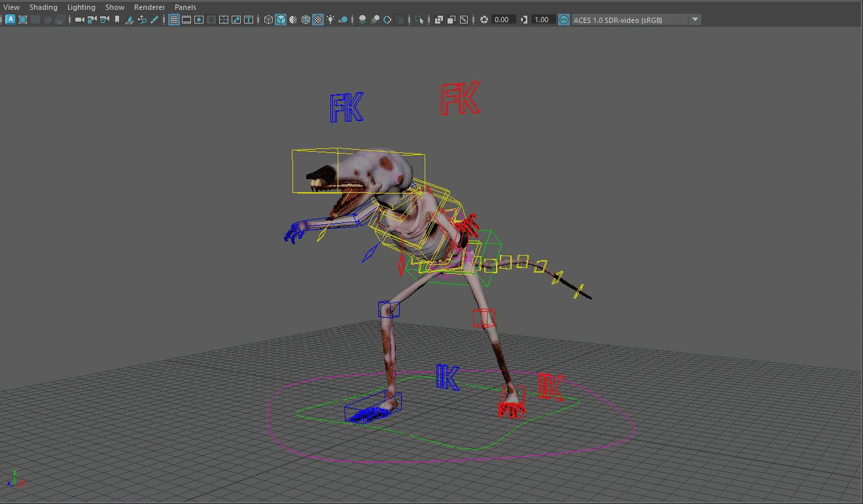
Task: Toggle the 2D Pan/Zoom icon
Action: coord(142,20)
